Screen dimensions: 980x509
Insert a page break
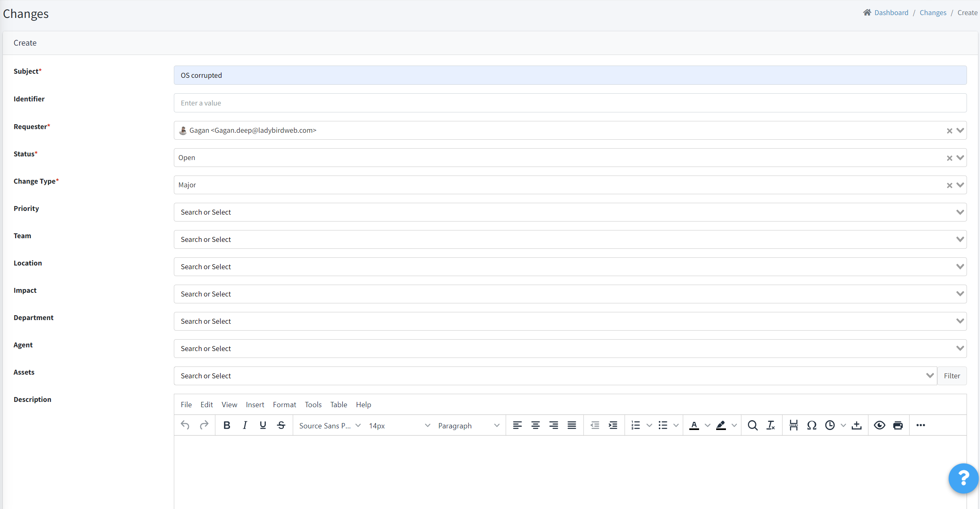pyautogui.click(x=794, y=425)
